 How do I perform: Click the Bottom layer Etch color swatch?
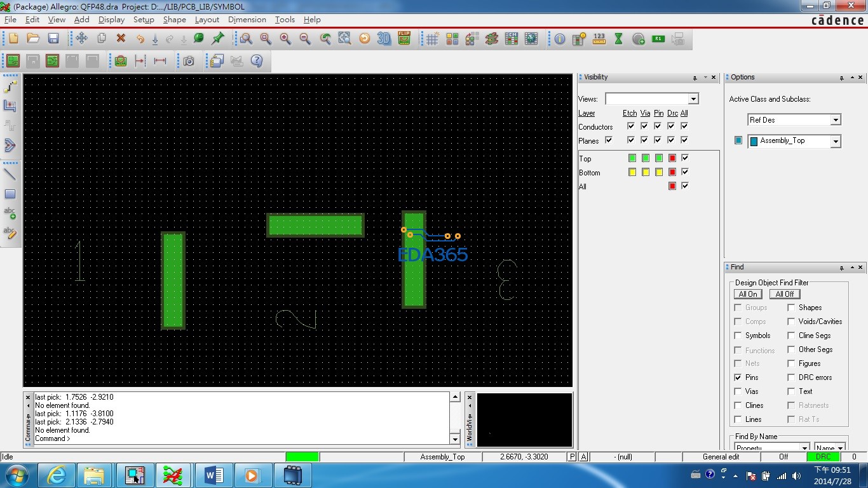tap(632, 172)
